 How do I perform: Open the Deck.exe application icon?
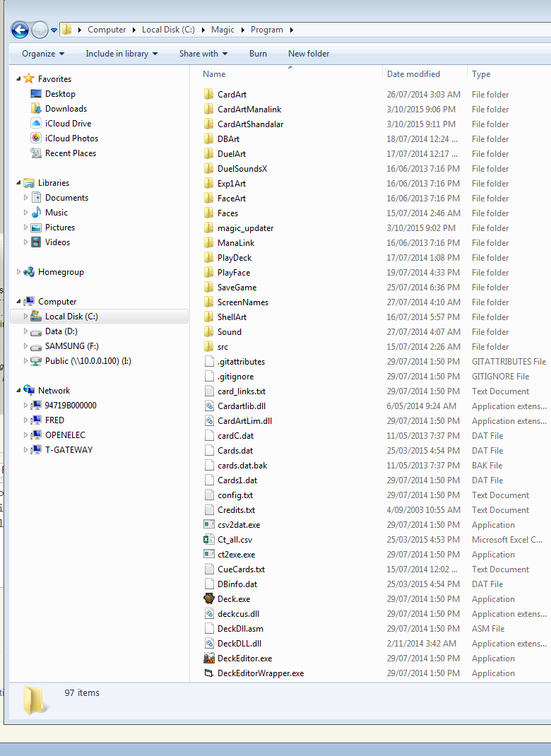point(208,598)
